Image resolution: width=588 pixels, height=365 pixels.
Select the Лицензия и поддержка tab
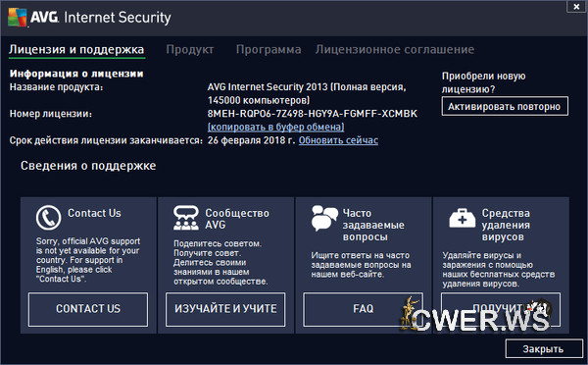point(76,50)
